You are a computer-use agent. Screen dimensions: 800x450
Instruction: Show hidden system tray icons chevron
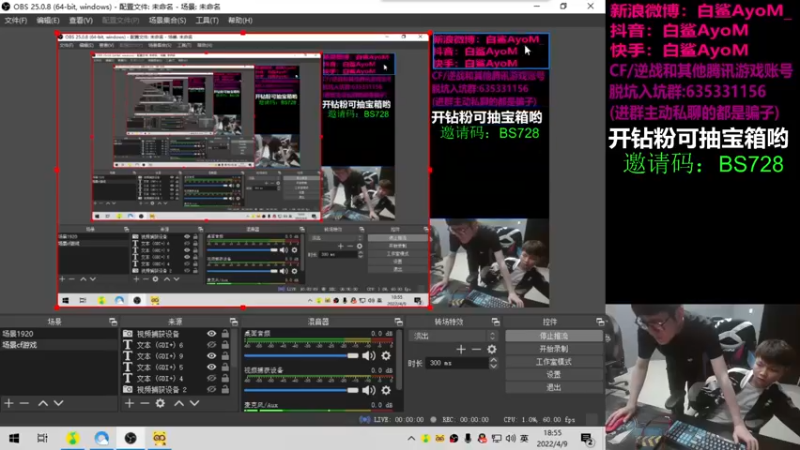pyautogui.click(x=411, y=438)
